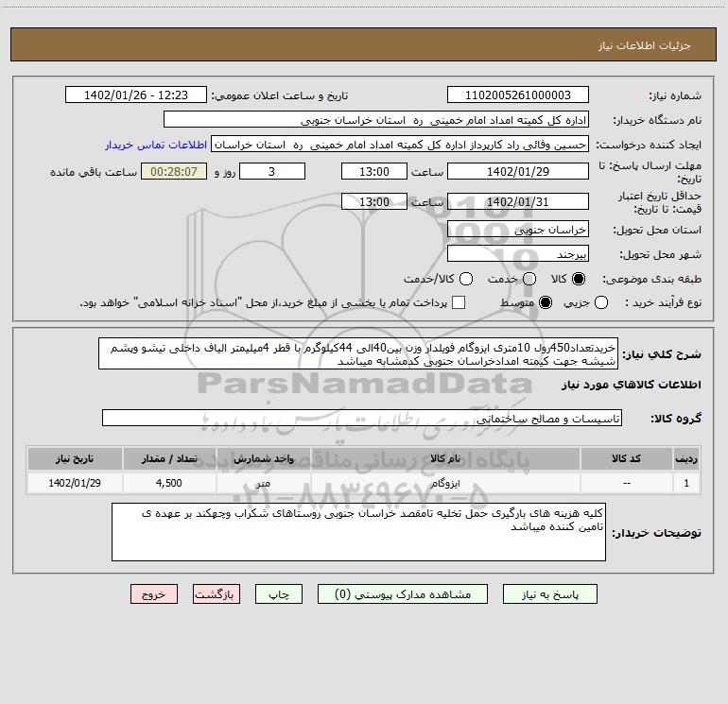Click the price validity date 1402/01/31 field
The height and width of the screenshot is (704, 728).
pos(518,201)
